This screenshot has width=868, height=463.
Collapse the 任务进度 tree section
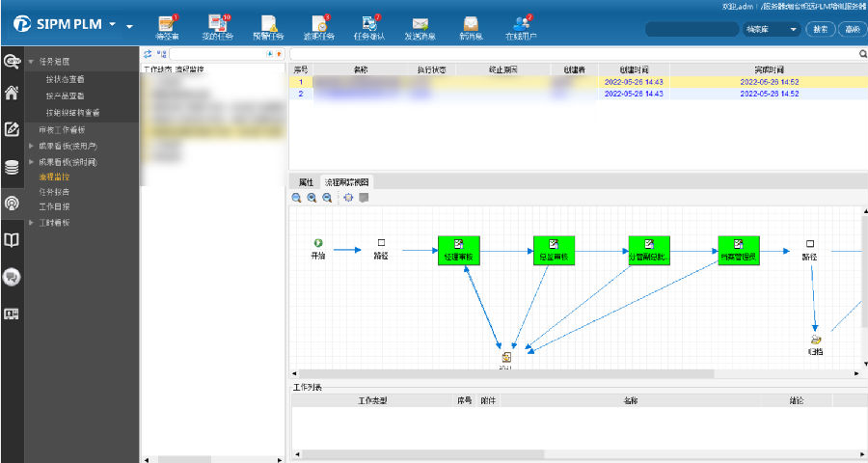pos(31,62)
